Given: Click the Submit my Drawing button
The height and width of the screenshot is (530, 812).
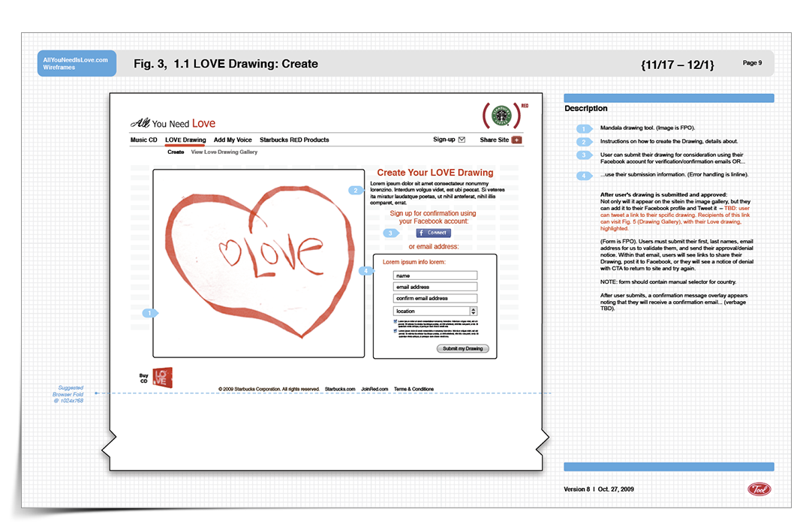Looking at the screenshot, I should [x=462, y=348].
